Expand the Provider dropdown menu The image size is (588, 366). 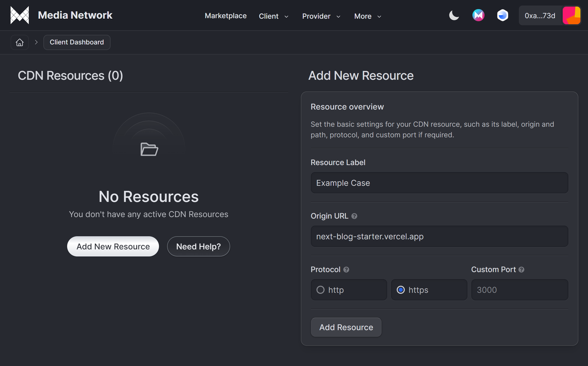click(321, 16)
